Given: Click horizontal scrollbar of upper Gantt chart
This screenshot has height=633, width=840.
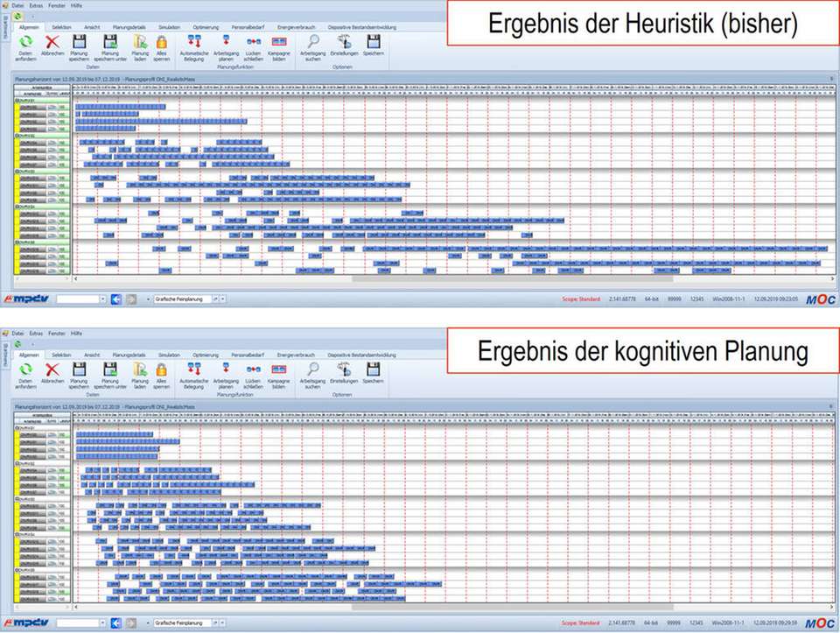Looking at the screenshot, I should tap(437, 278).
